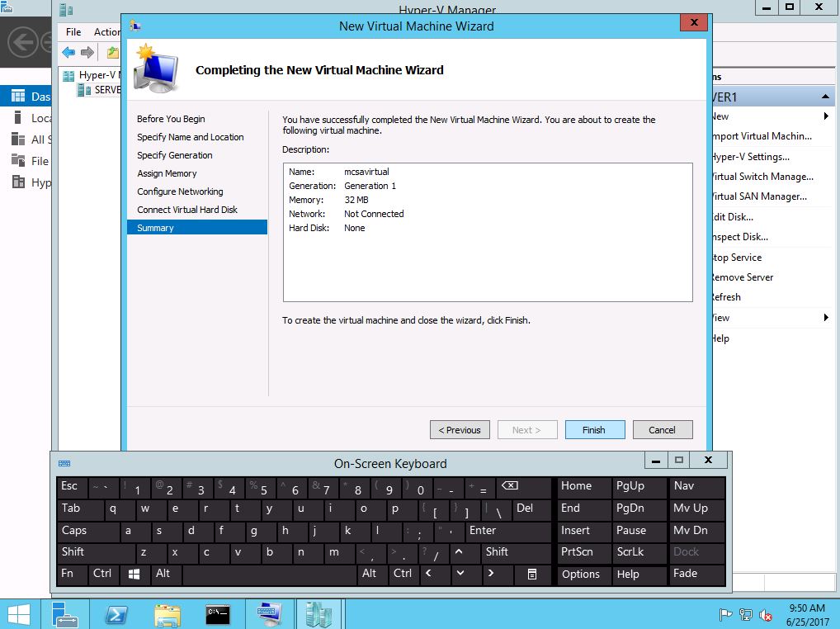Screen dimensions: 840x629
Task: Open the File menu in Hyper-V Manager
Action: point(73,32)
